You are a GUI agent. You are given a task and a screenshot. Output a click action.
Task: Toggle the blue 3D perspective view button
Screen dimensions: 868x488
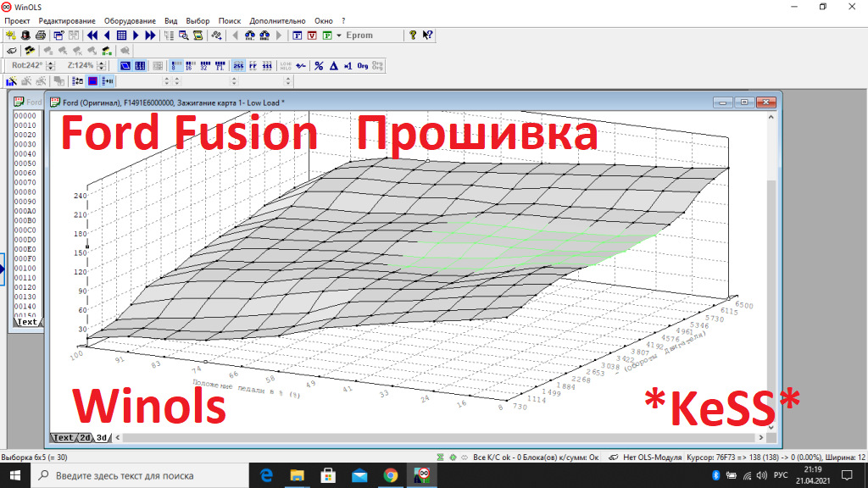point(125,66)
